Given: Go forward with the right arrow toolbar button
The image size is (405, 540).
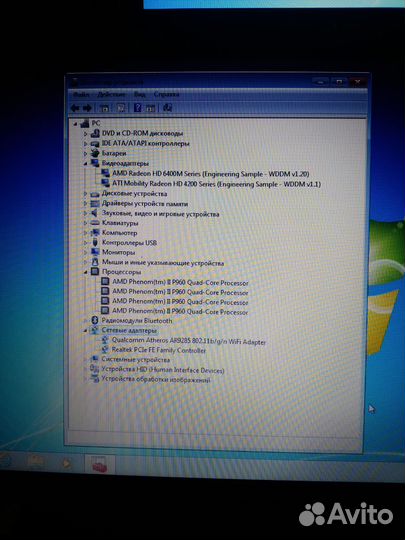Looking at the screenshot, I should click(x=87, y=108).
